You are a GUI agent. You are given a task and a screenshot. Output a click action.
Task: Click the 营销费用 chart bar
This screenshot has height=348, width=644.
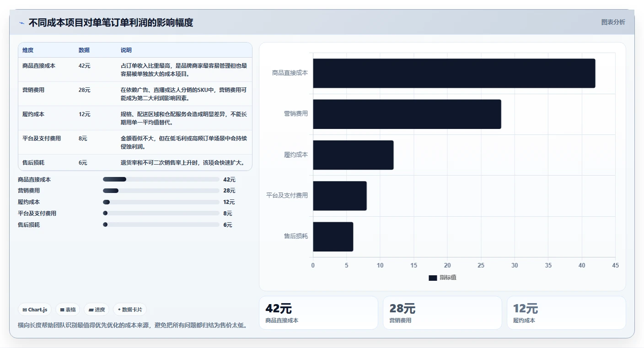pyautogui.click(x=407, y=114)
